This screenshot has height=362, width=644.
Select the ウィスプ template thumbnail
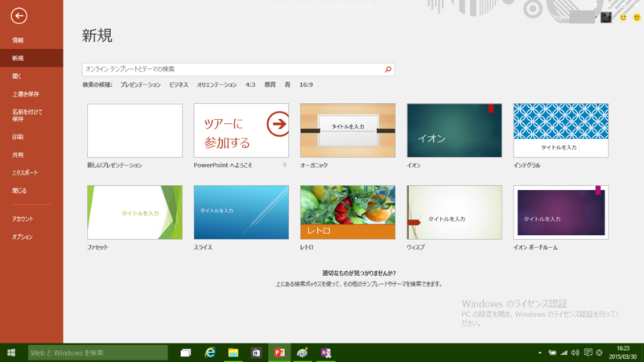pos(454,212)
